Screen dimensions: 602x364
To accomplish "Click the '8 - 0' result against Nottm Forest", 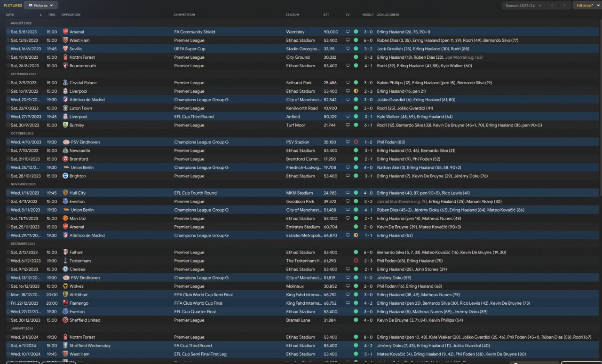I will 368,337.
